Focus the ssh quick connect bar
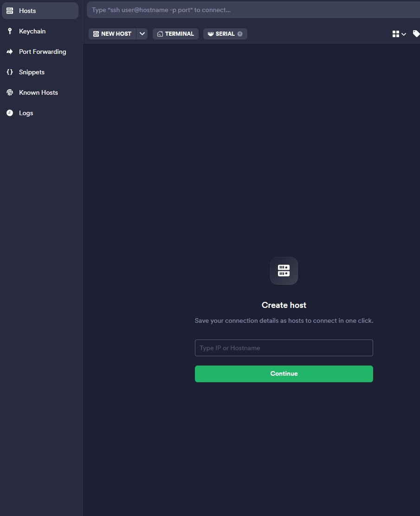Screen dimensions: 420x516 click(x=253, y=10)
